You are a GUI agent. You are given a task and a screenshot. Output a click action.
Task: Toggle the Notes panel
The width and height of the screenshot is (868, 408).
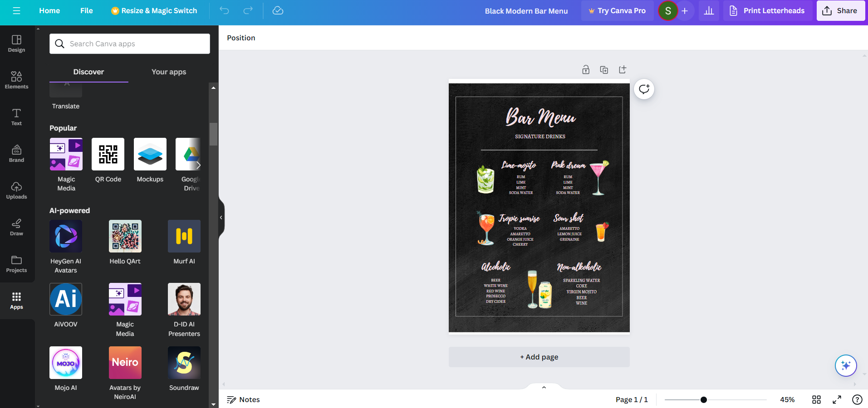[243, 399]
